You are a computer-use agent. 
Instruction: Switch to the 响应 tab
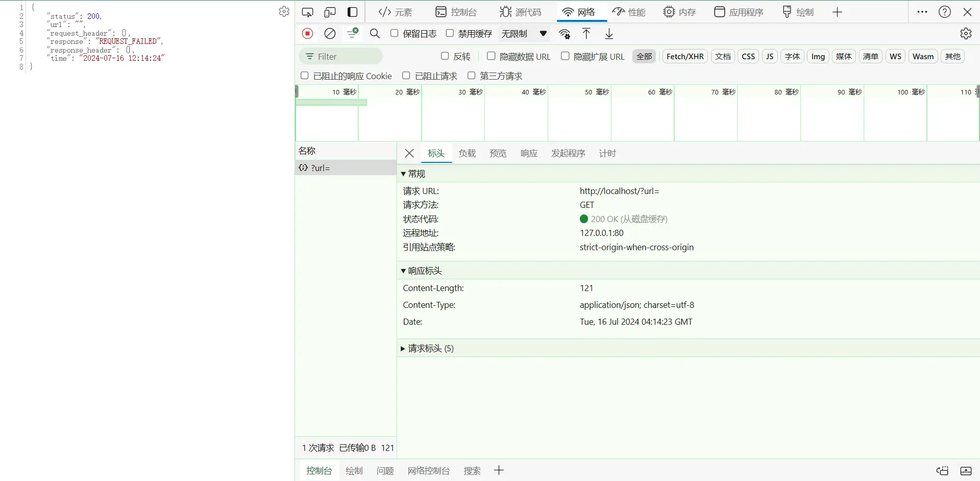pyautogui.click(x=529, y=153)
